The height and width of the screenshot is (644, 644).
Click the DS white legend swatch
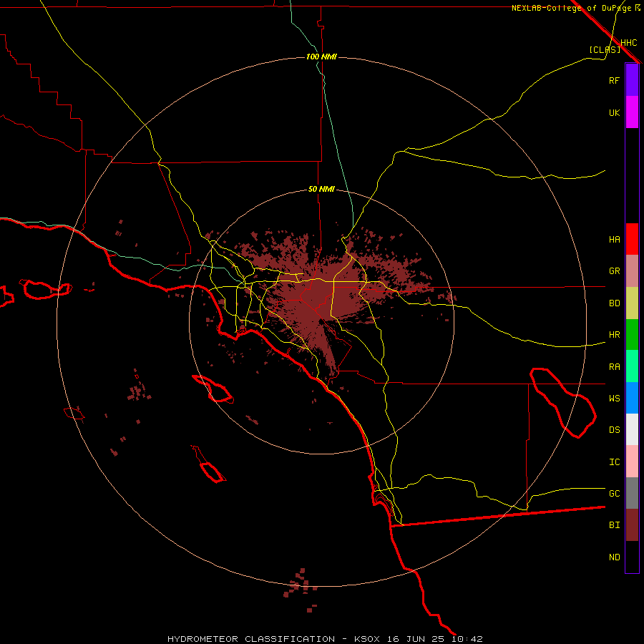click(x=632, y=429)
